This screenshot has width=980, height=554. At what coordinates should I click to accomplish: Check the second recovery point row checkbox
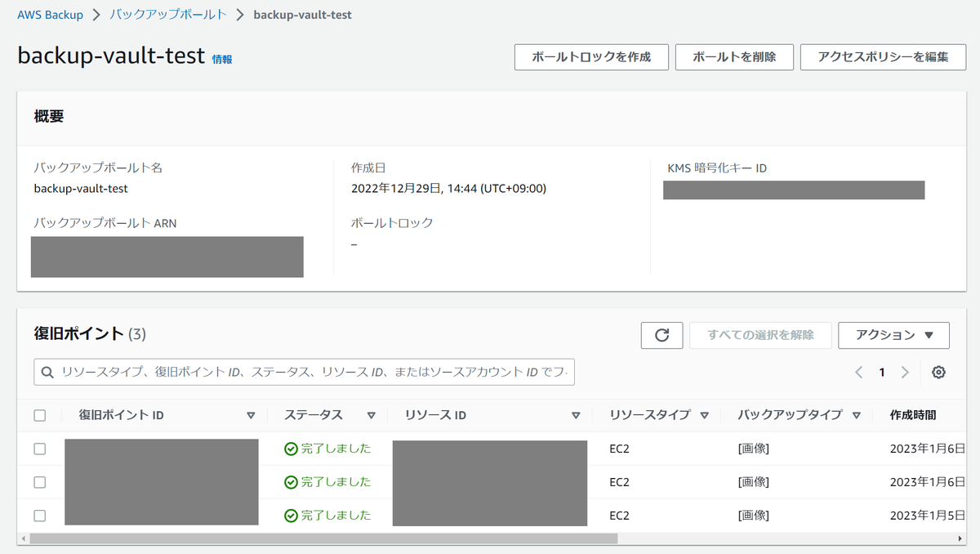tap(40, 482)
